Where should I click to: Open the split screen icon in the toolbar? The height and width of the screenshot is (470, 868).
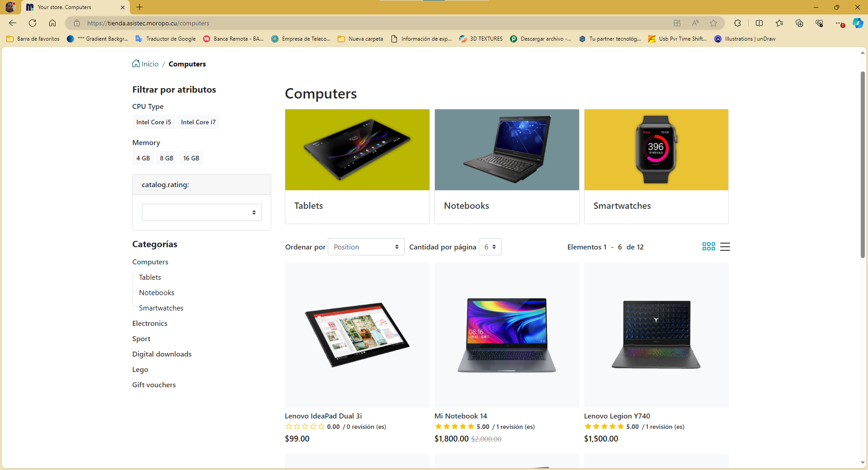coord(759,23)
